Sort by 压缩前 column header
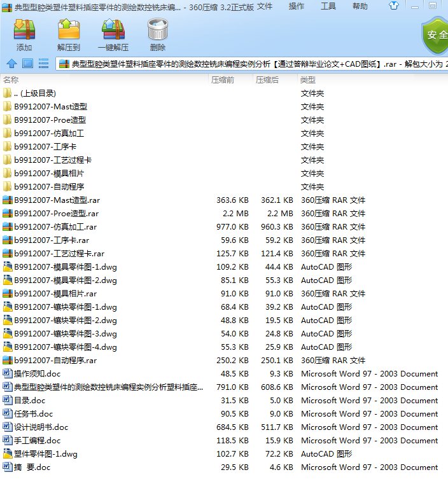The height and width of the screenshot is (484, 448). (x=231, y=80)
